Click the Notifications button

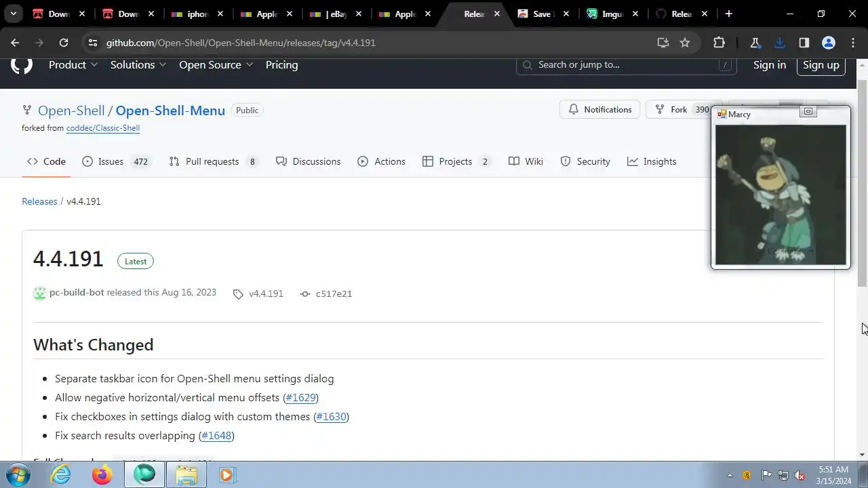click(x=600, y=110)
